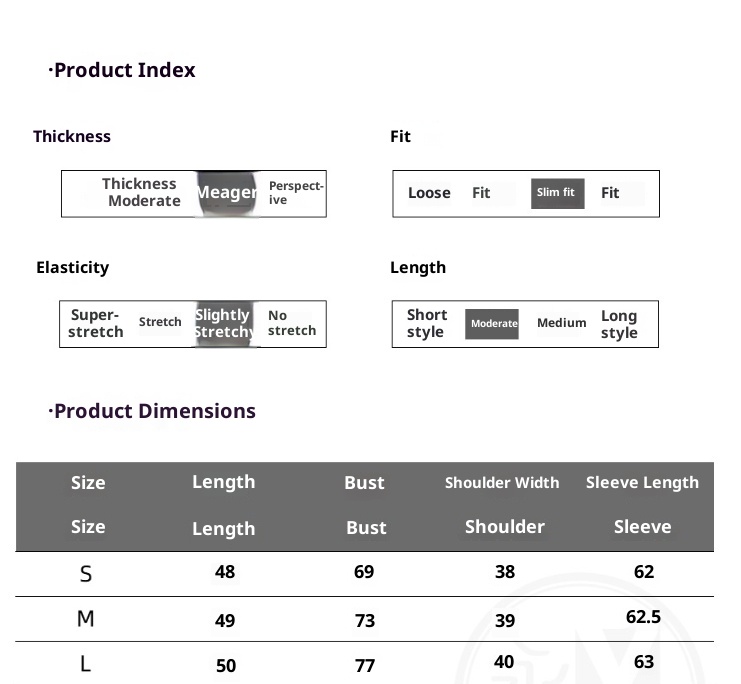Choose the Long style length option

pos(619,323)
